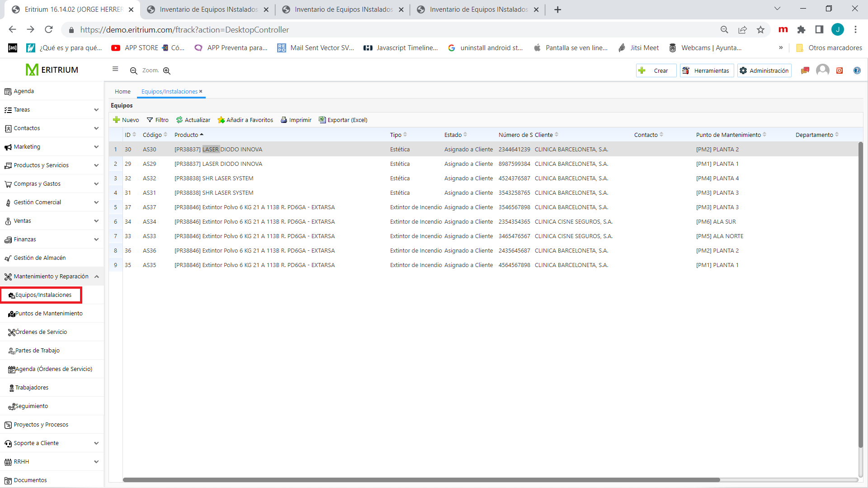Open Puntos de Mantenimiento submenu item
Screen dimensions: 868x488
point(52,314)
